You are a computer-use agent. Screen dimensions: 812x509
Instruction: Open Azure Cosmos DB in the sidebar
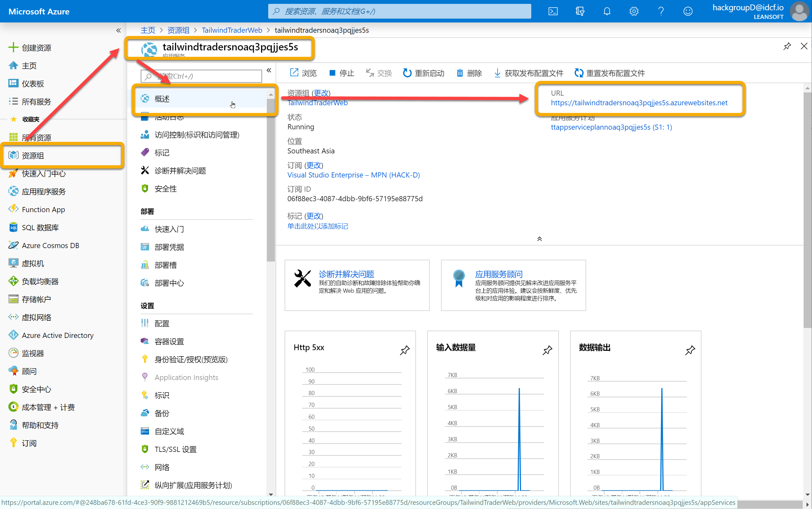[43, 246]
